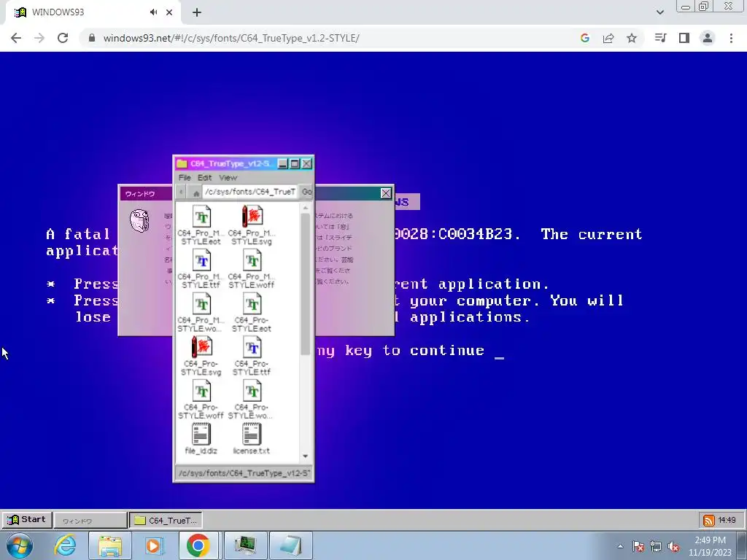The height and width of the screenshot is (560, 747).
Task: Maximize the C64_TrueType explorer window
Action: click(295, 164)
